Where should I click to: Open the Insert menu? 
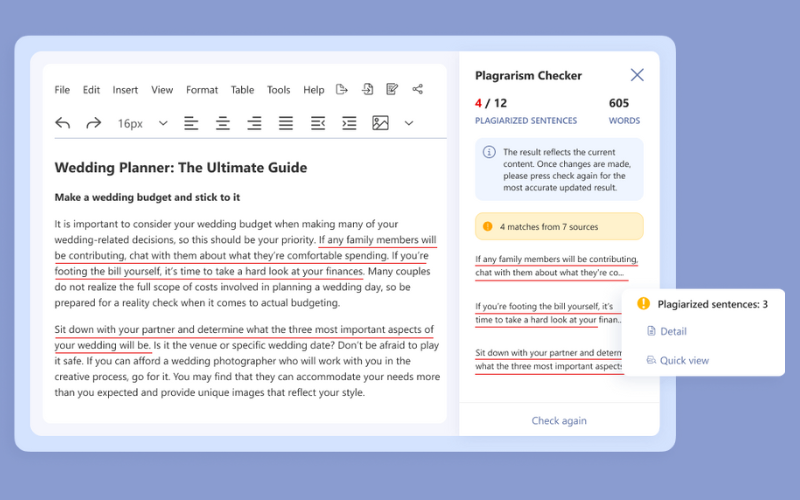[x=125, y=90]
